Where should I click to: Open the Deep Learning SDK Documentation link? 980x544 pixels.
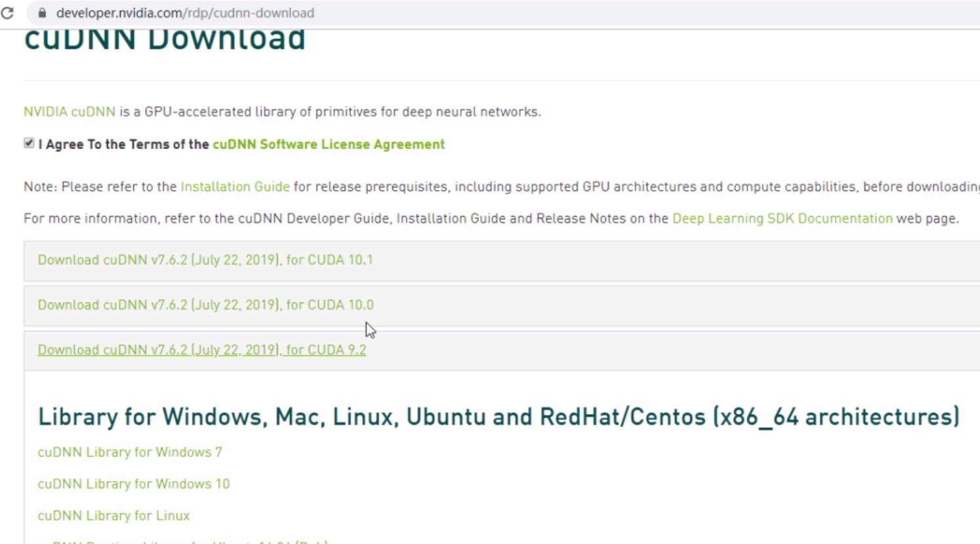tap(783, 219)
